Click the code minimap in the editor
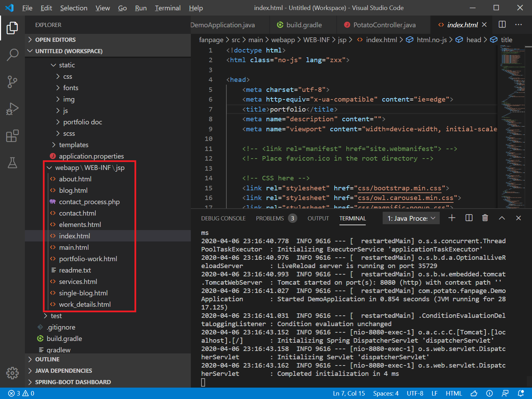The image size is (532, 399). point(512,127)
